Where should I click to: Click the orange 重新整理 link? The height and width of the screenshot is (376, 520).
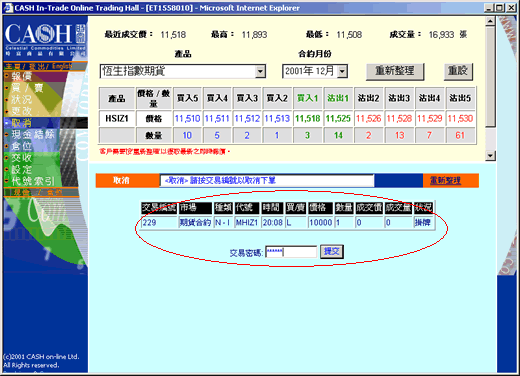click(x=445, y=180)
